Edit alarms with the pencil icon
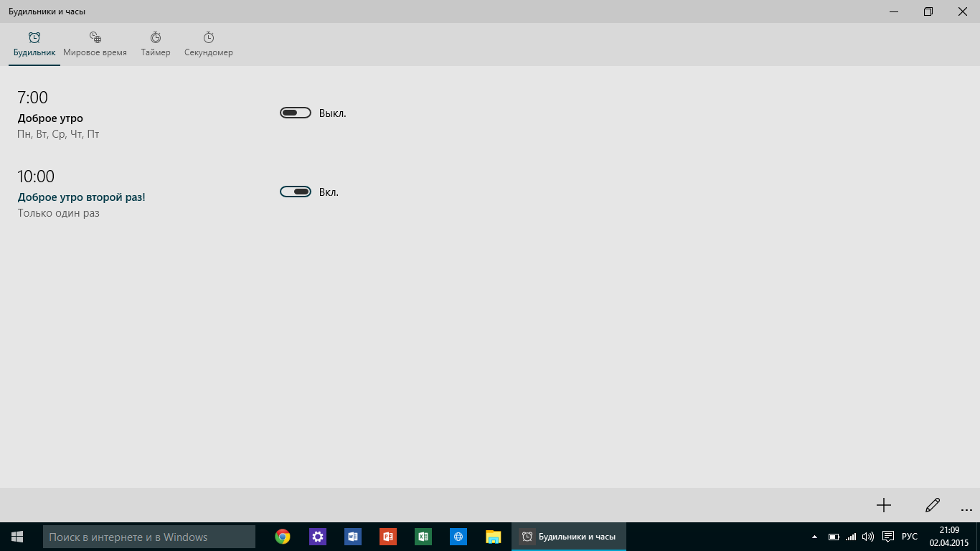 point(933,505)
